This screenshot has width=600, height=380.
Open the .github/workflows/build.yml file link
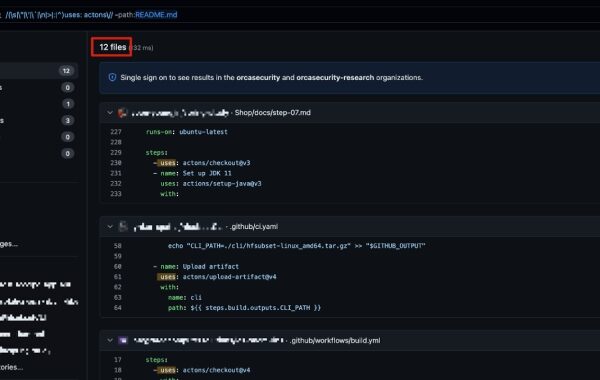[336, 341]
